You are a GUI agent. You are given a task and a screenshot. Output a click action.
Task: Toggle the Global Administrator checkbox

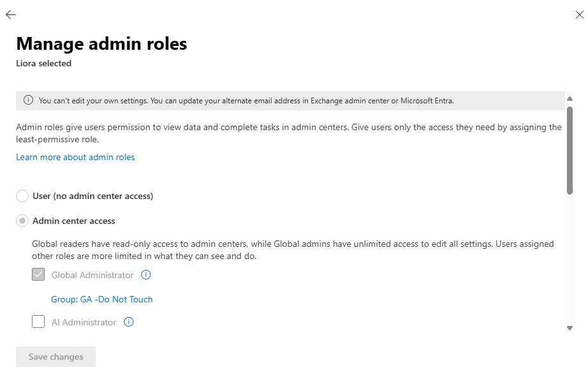[38, 274]
